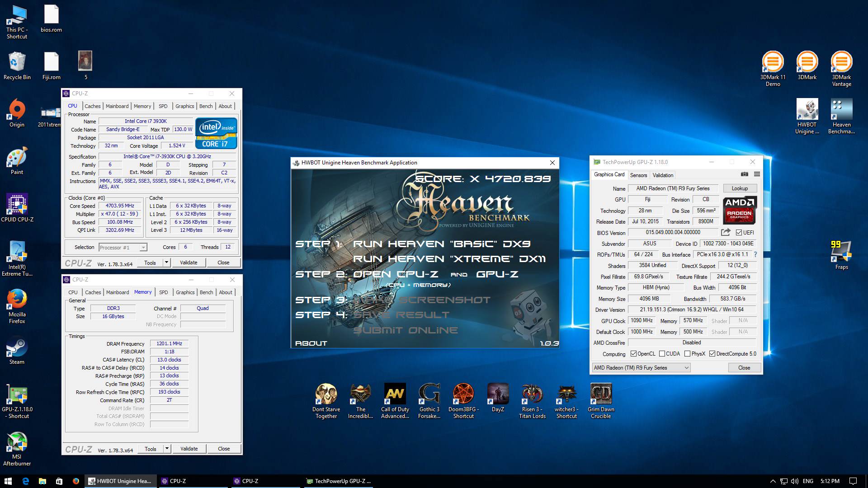868x488 pixels.
Task: Open the AMD Radeon R9 Fury Series dropdown
Action: [641, 368]
